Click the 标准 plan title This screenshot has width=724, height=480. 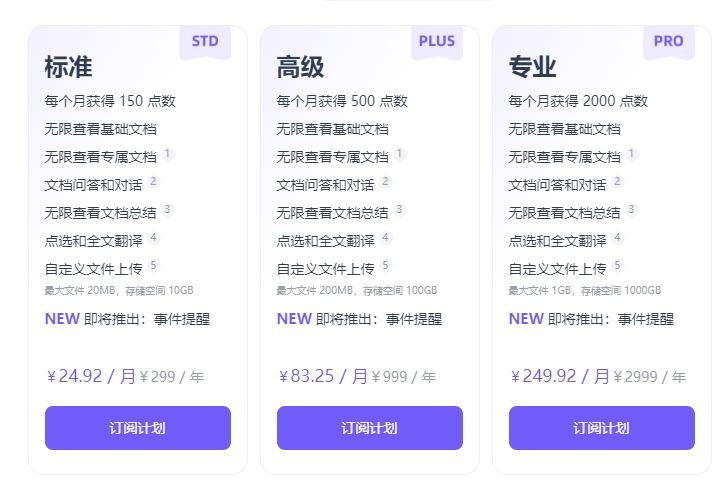68,67
